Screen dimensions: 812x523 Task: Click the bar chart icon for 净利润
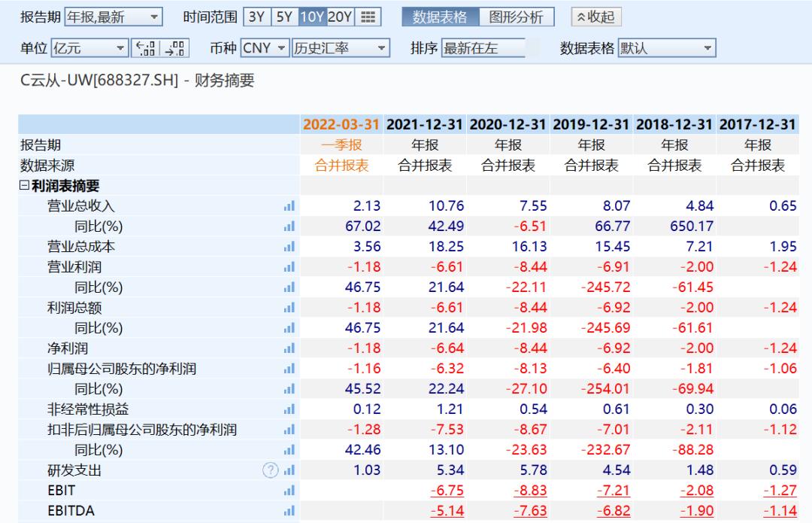(x=289, y=348)
